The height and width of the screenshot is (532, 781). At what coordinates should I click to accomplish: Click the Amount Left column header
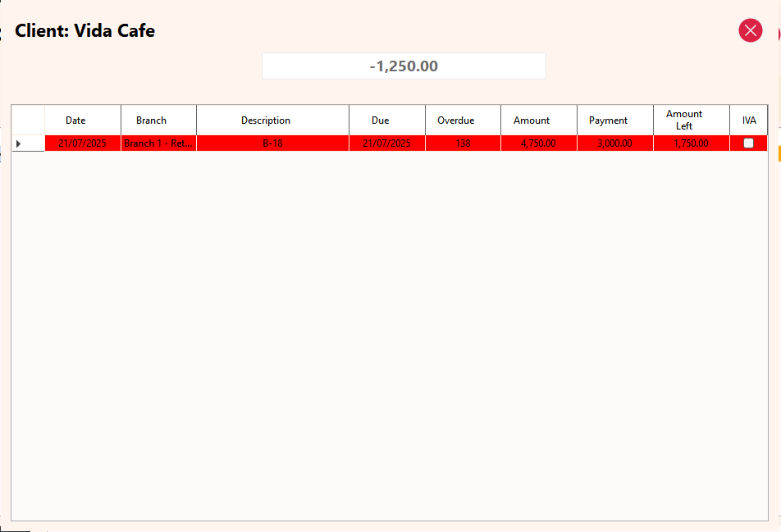coord(684,120)
